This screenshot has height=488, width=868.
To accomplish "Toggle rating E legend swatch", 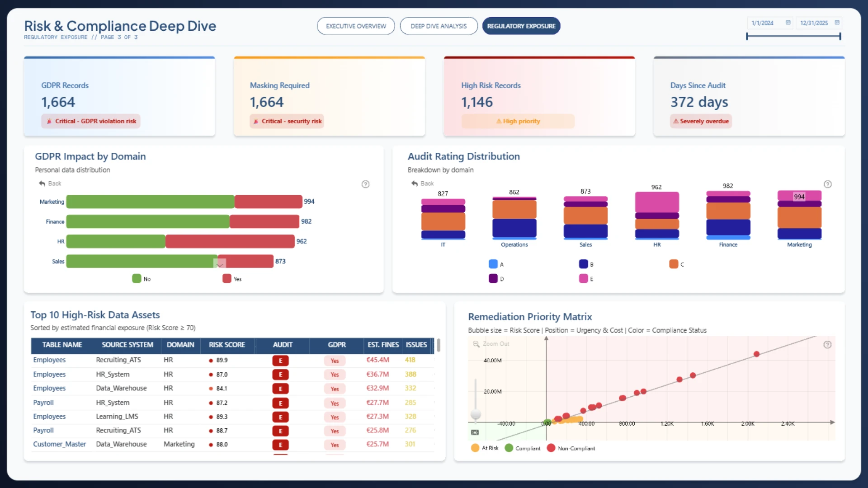I will (x=583, y=279).
